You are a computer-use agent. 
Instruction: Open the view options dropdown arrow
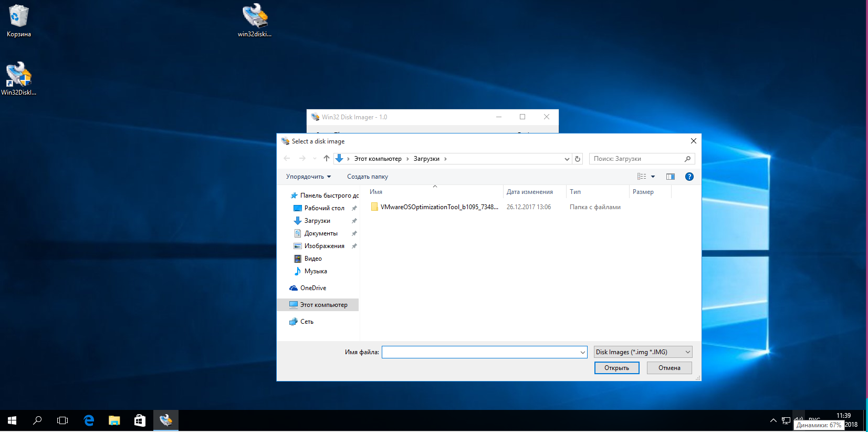tap(653, 177)
